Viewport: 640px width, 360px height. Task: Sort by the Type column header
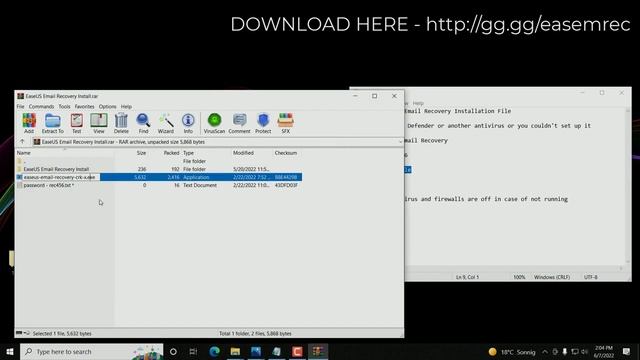click(189, 153)
